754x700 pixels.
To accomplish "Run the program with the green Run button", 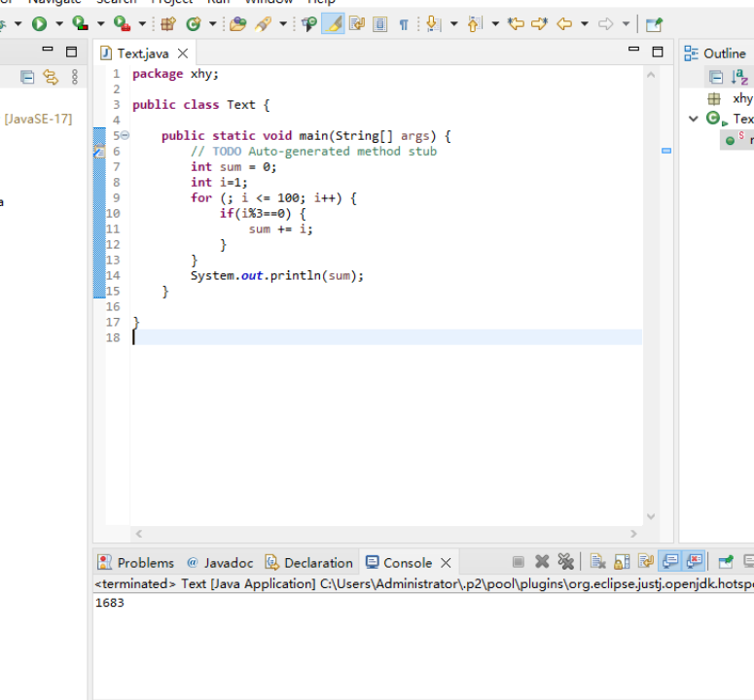I will pyautogui.click(x=40, y=23).
